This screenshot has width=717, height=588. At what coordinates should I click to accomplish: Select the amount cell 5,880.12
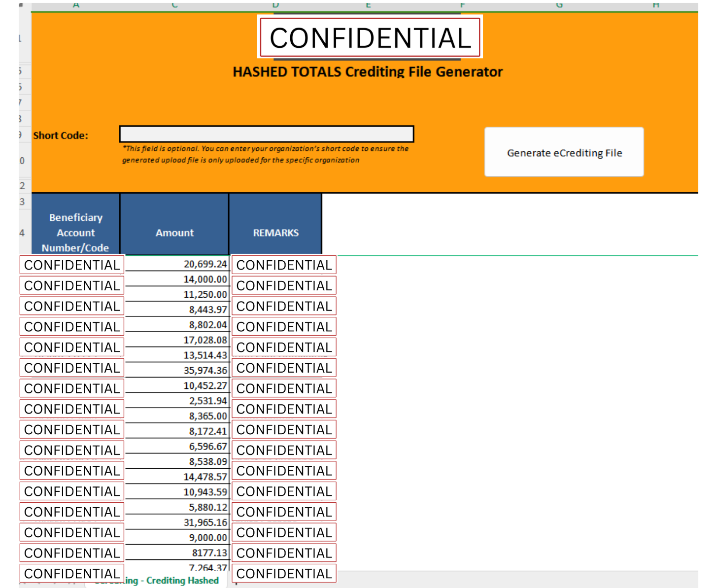177,508
